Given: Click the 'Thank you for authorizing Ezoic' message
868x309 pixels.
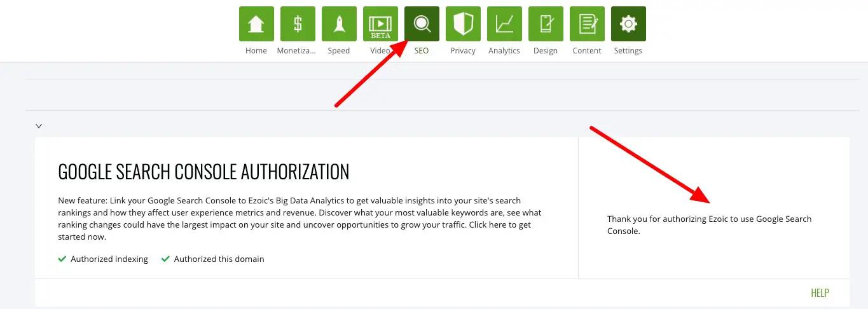Looking at the screenshot, I should (710, 225).
